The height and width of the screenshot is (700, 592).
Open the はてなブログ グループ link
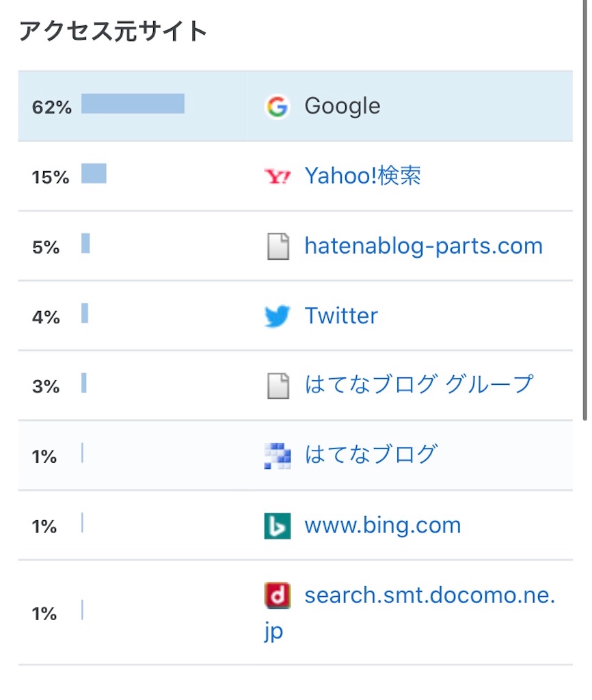tap(419, 385)
